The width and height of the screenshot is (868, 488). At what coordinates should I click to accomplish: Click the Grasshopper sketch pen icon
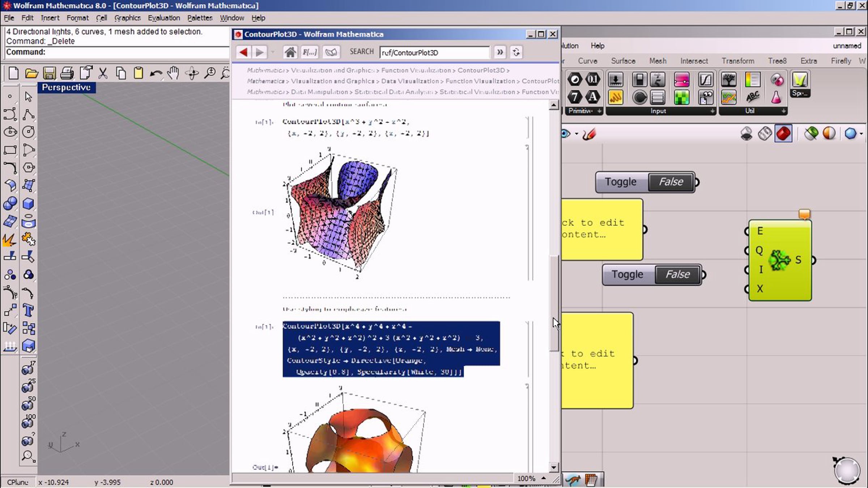pyautogui.click(x=589, y=134)
